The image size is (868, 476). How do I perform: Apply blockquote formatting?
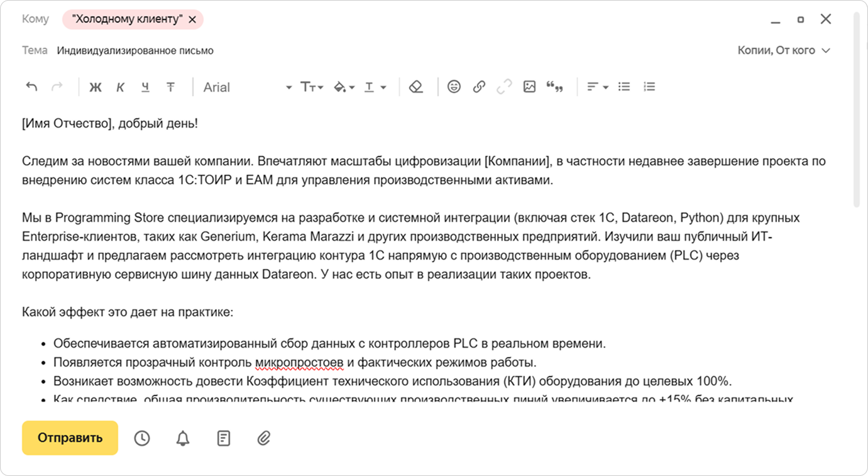pyautogui.click(x=554, y=87)
